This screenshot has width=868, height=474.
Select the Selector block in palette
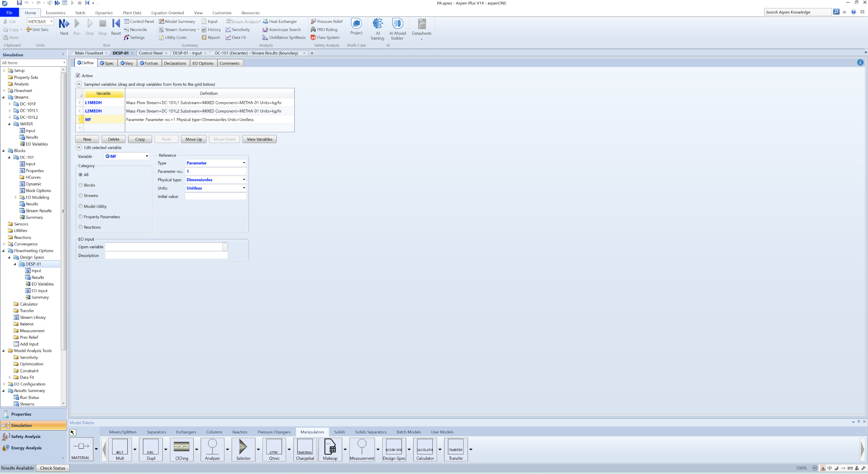243,449
